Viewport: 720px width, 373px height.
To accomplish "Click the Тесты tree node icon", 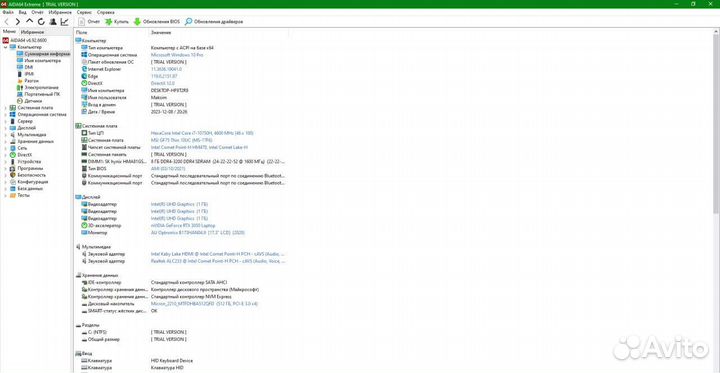I will click(x=13, y=195).
